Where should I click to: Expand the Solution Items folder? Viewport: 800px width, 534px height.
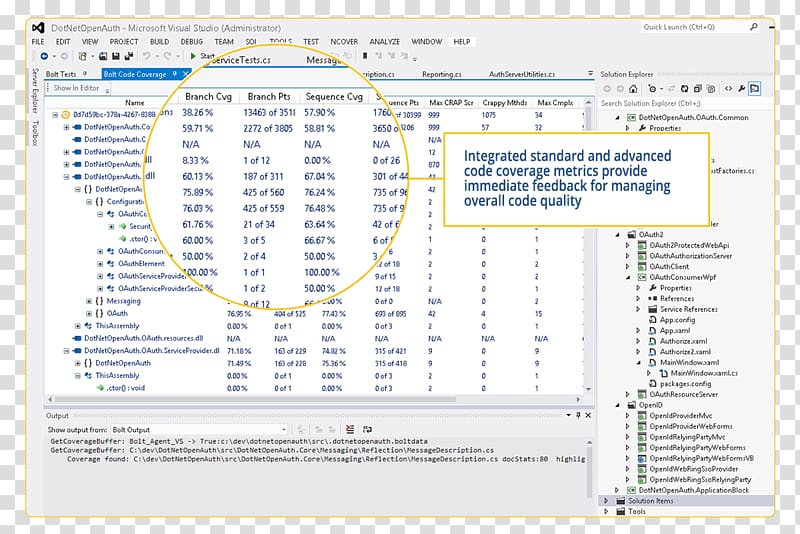606,501
